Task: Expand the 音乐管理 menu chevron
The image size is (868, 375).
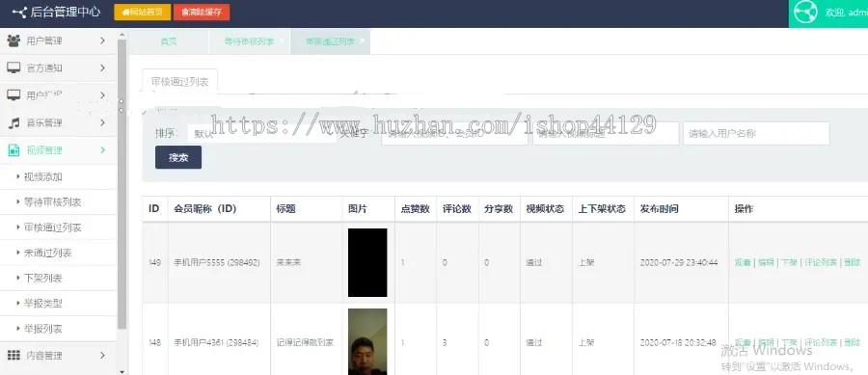Action: [x=102, y=122]
